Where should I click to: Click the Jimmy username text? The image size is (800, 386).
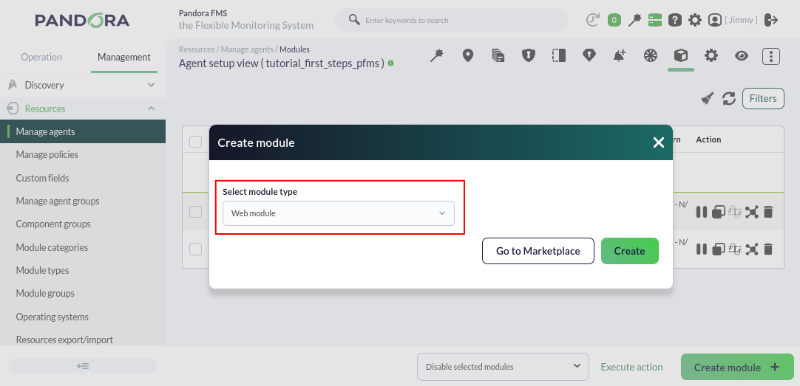pyautogui.click(x=741, y=20)
